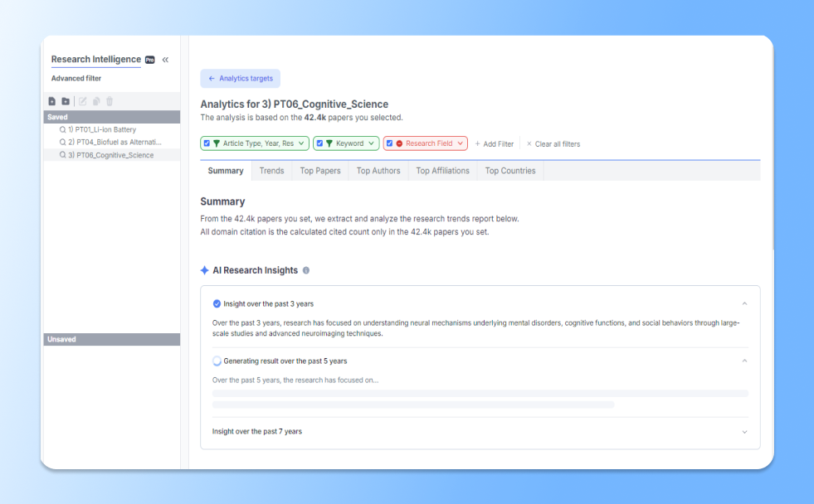814x504 pixels.
Task: Collapse the Insight over the past 3 years section
Action: (744, 303)
